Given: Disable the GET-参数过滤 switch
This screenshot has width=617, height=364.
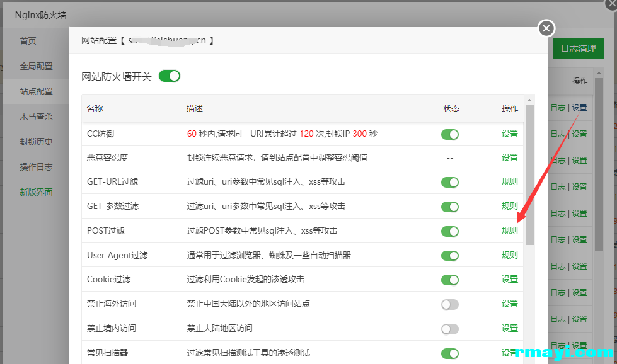Looking at the screenshot, I should tap(450, 207).
